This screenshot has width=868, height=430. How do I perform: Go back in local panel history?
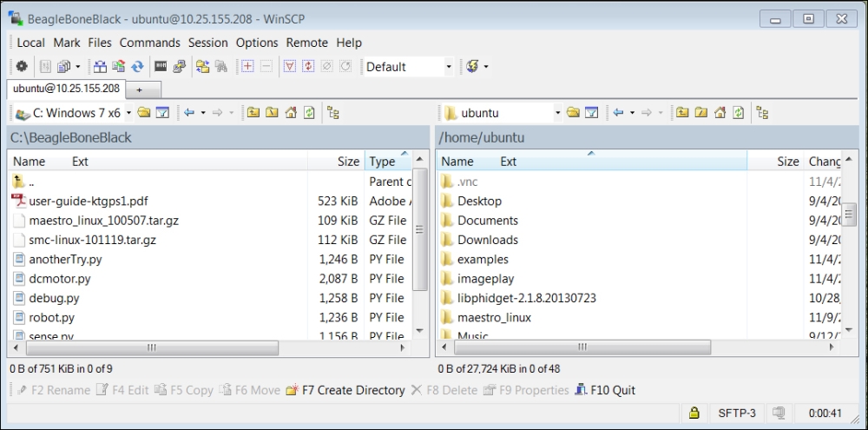point(189,113)
